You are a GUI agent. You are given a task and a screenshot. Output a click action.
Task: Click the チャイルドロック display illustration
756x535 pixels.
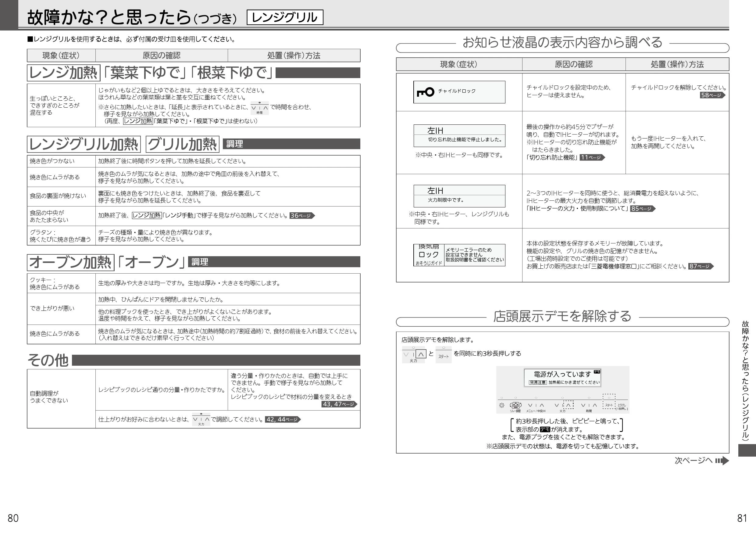[459, 92]
